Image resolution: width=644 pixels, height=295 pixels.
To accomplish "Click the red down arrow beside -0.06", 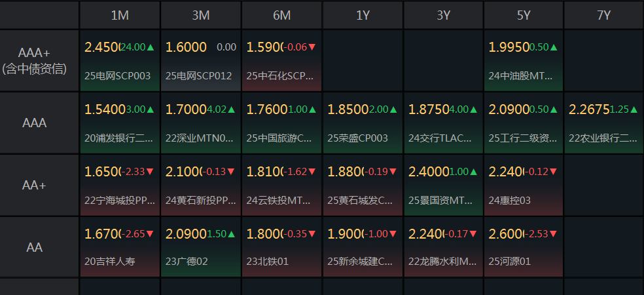I will click(x=312, y=47).
